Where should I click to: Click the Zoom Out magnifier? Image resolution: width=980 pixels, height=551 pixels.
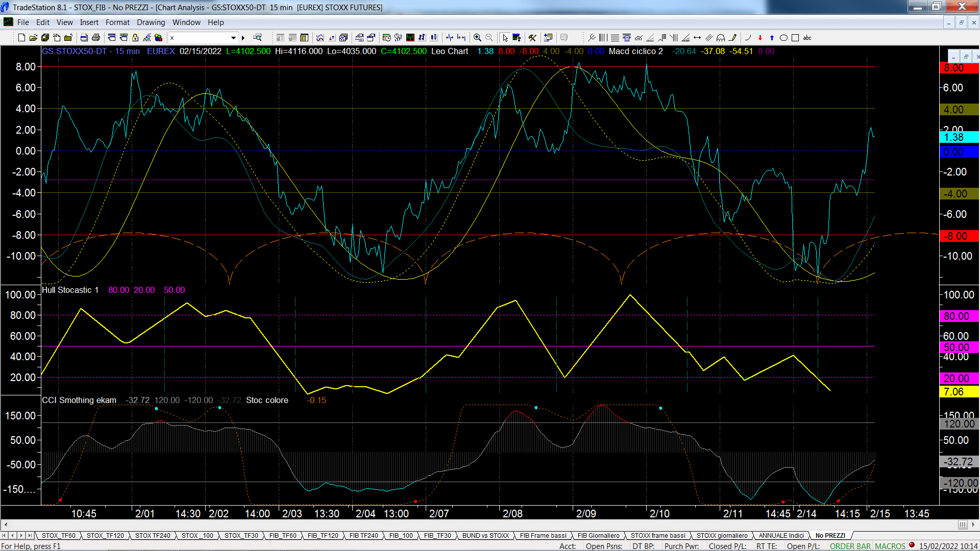point(489,38)
